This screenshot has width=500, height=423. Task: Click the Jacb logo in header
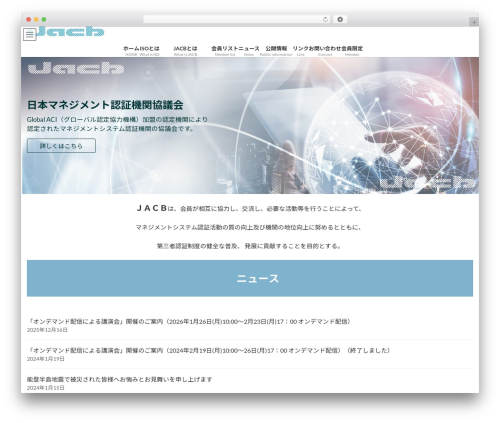click(x=70, y=31)
